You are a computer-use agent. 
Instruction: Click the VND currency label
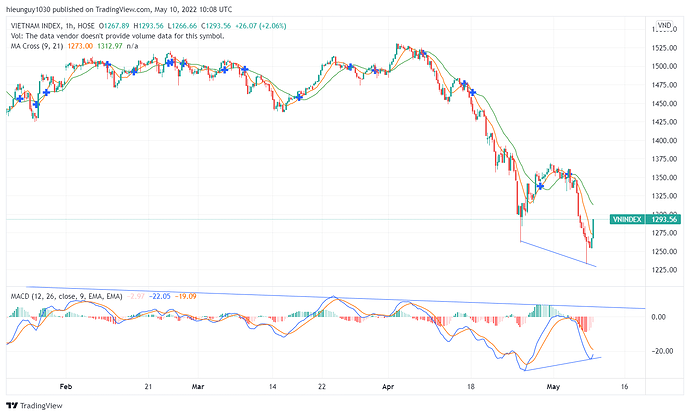664,26
